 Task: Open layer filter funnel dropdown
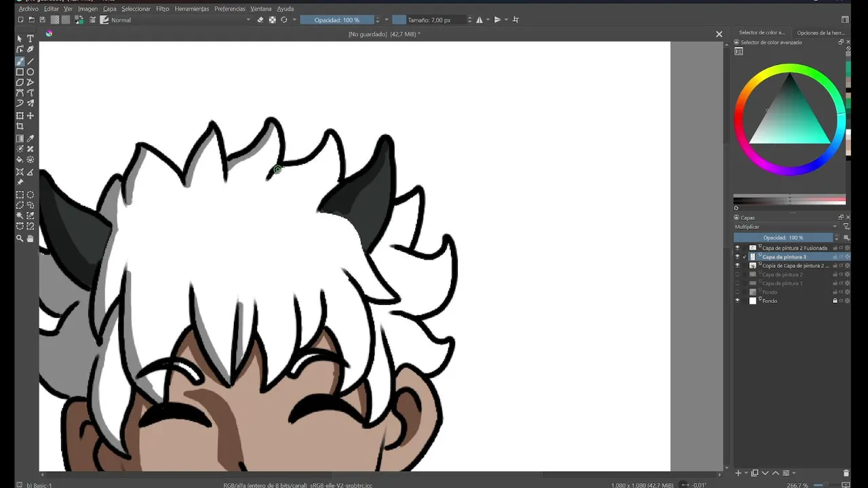(846, 226)
